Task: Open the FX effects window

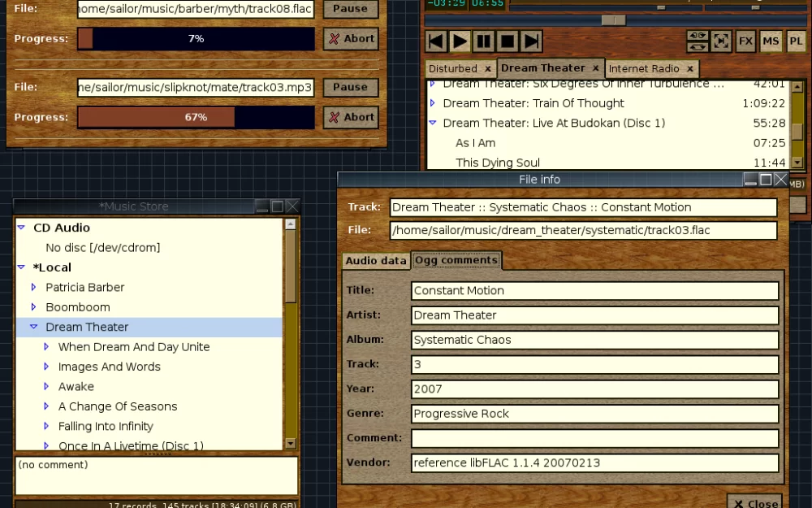Action: click(x=745, y=41)
